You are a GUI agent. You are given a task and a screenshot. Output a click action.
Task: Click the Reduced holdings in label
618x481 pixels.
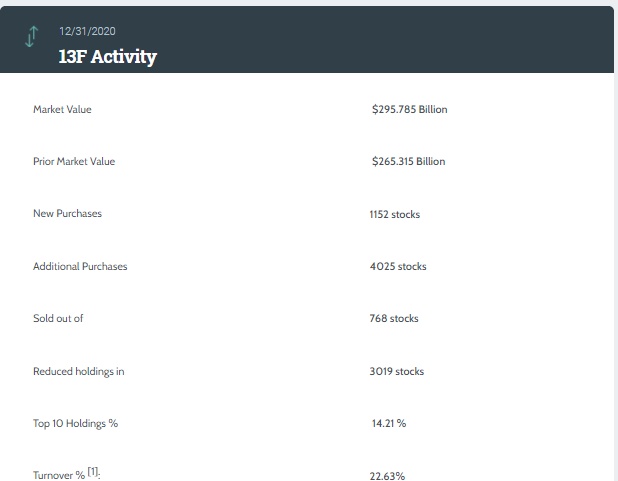point(78,371)
